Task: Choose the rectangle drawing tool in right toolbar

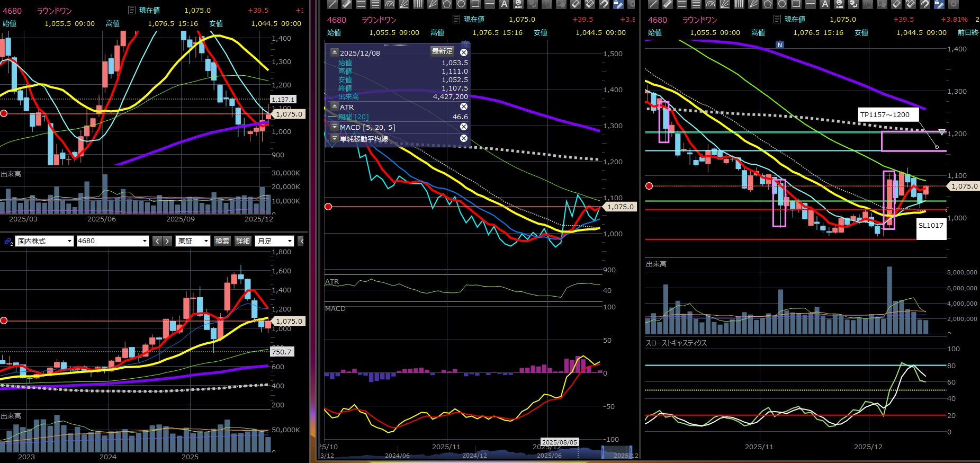Action: pos(796,4)
